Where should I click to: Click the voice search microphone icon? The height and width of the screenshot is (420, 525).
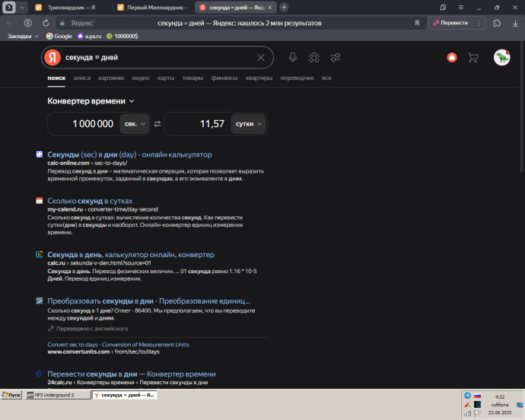(293, 58)
